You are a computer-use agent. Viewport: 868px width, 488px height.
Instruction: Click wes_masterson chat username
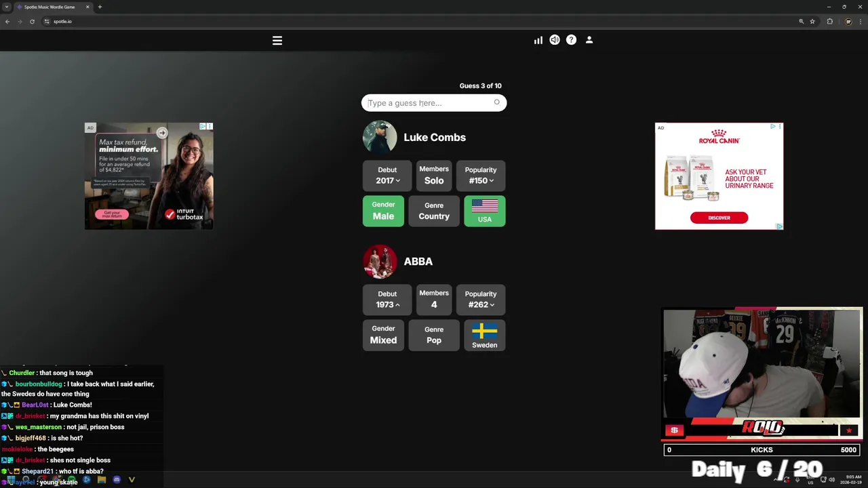[39, 427]
